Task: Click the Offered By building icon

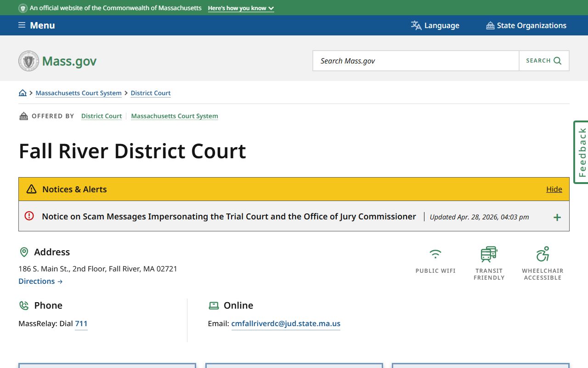Action: [x=23, y=116]
